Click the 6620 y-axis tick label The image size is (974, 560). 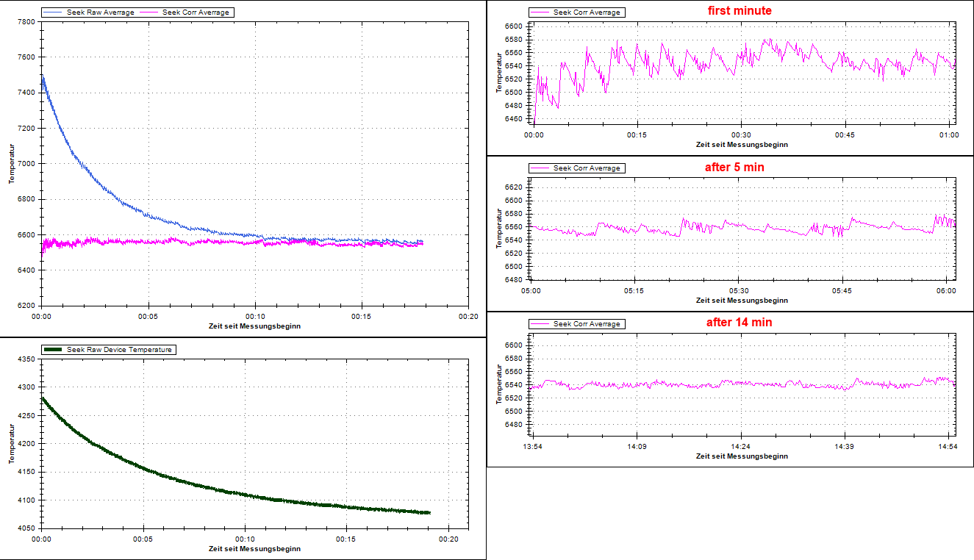coord(513,187)
